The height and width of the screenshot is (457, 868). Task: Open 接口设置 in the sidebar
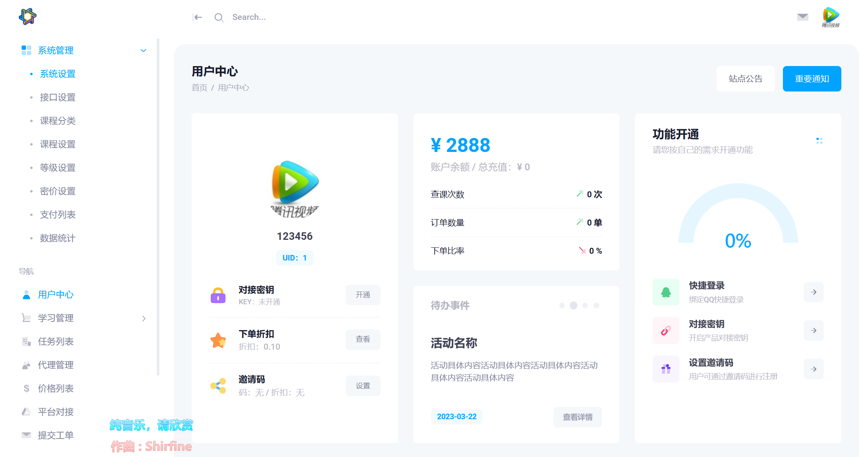[58, 97]
